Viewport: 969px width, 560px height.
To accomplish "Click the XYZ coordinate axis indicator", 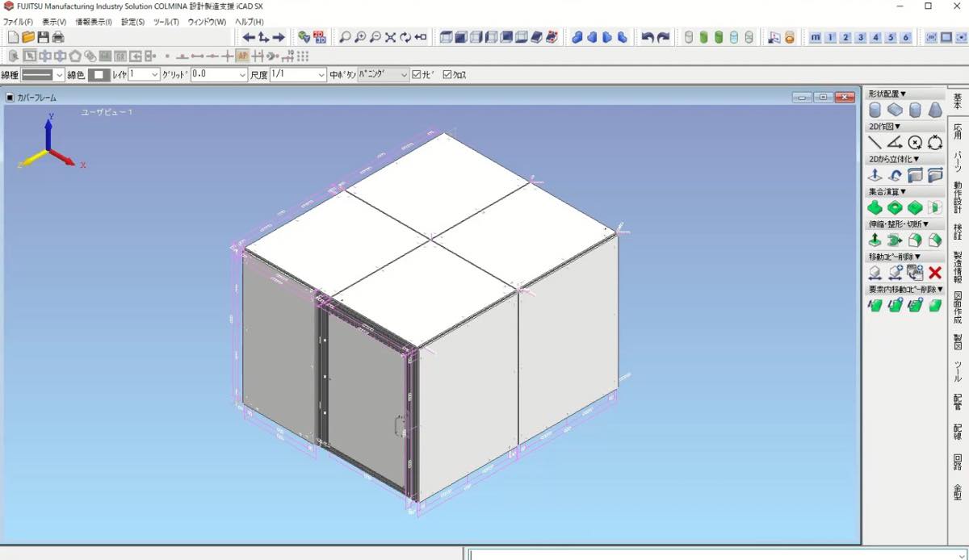I will pyautogui.click(x=48, y=141).
